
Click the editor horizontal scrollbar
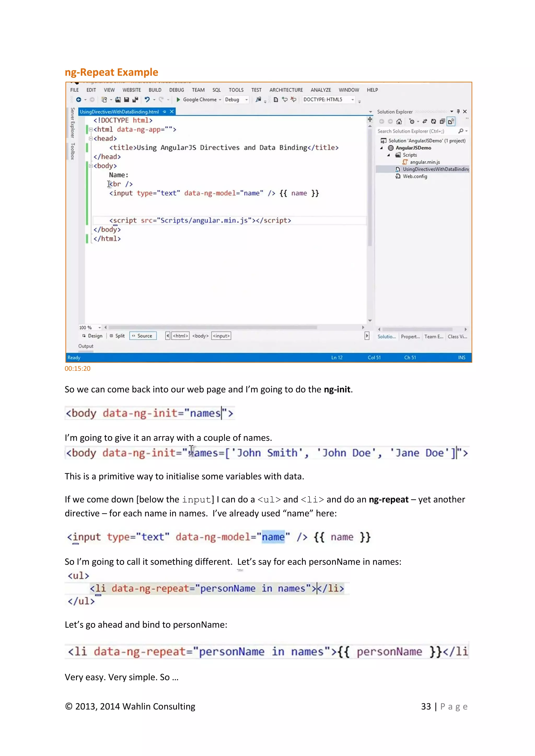click(213, 328)
